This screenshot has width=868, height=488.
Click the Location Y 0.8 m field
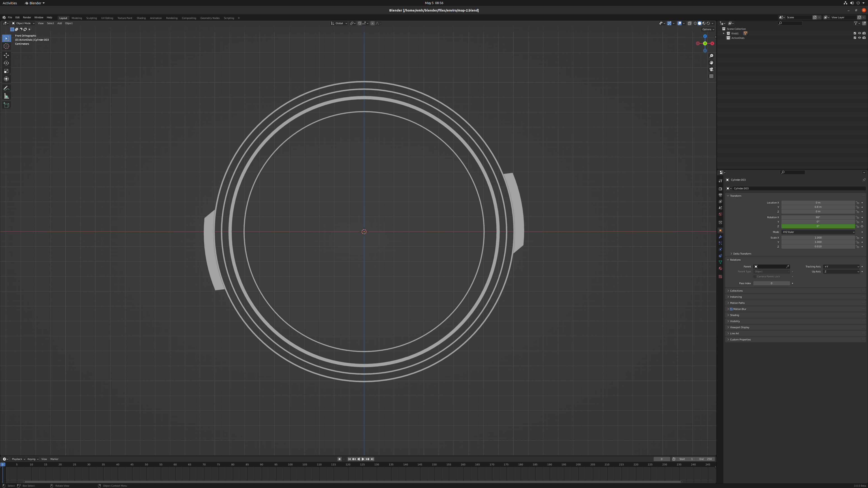coord(818,207)
